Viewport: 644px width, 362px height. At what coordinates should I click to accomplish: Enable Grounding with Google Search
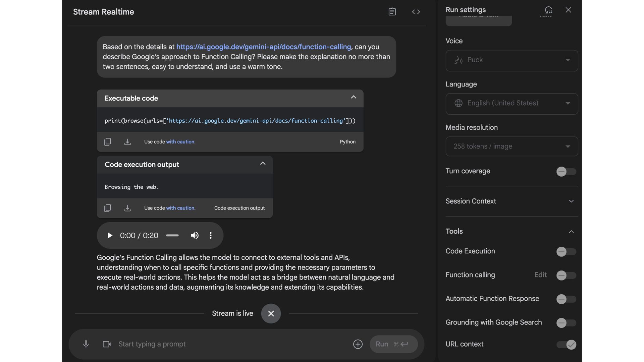pyautogui.click(x=566, y=322)
